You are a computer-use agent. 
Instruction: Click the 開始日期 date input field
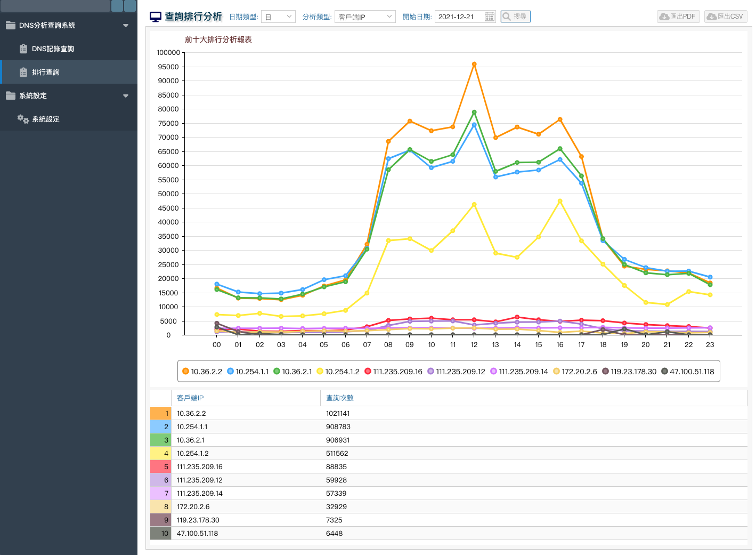[x=465, y=17]
